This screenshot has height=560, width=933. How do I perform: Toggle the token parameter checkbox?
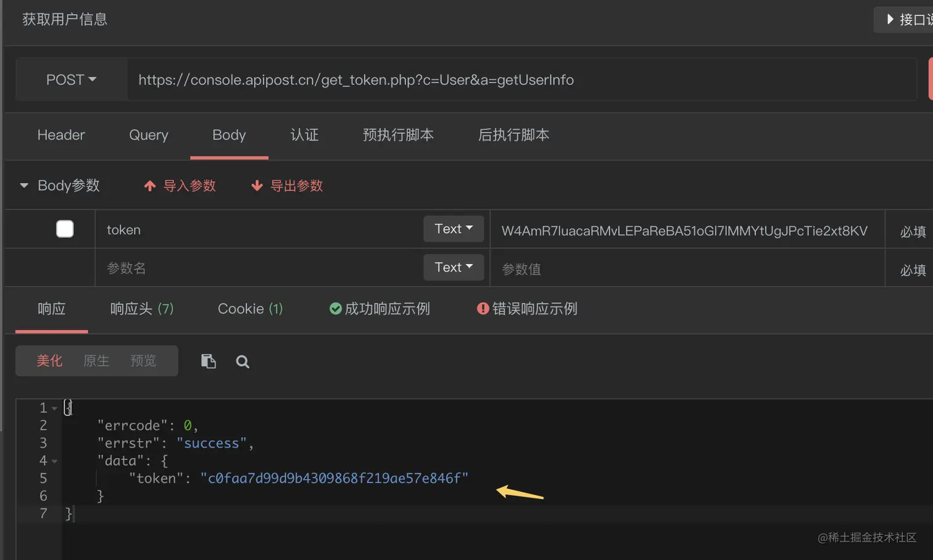[x=65, y=229]
